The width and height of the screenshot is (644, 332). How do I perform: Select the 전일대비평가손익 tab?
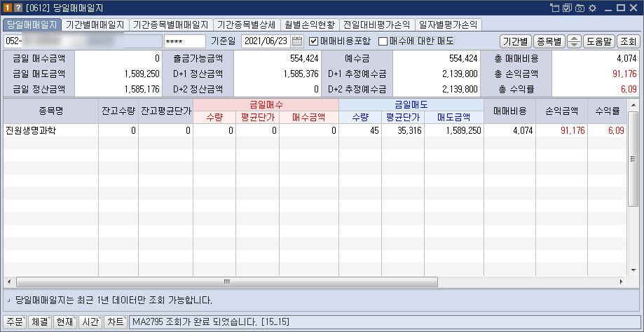[x=376, y=25]
